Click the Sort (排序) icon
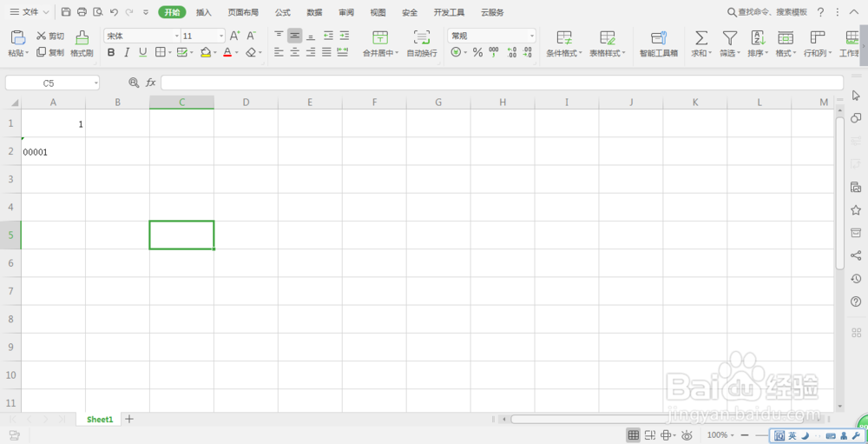Screen dimensions: 868x444 [x=758, y=37]
